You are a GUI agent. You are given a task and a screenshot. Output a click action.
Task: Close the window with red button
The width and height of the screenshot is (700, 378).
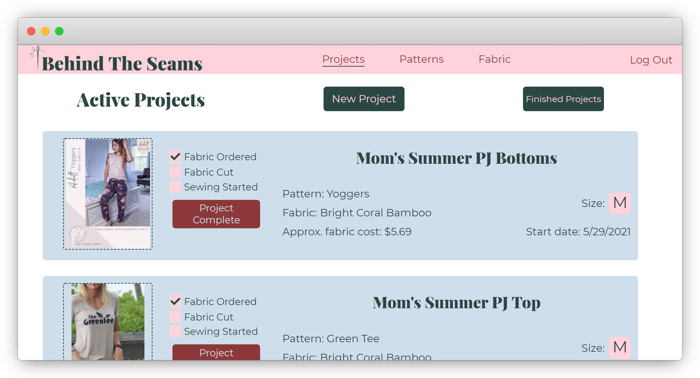point(31,31)
